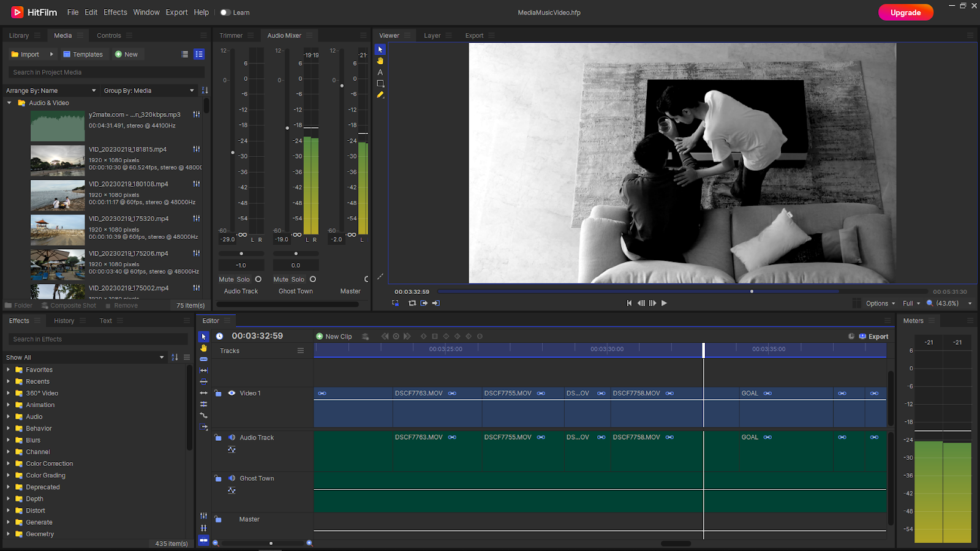Screen dimensions: 980x551
Task: Select the Hand tool in the Editor timeline
Action: (204, 348)
